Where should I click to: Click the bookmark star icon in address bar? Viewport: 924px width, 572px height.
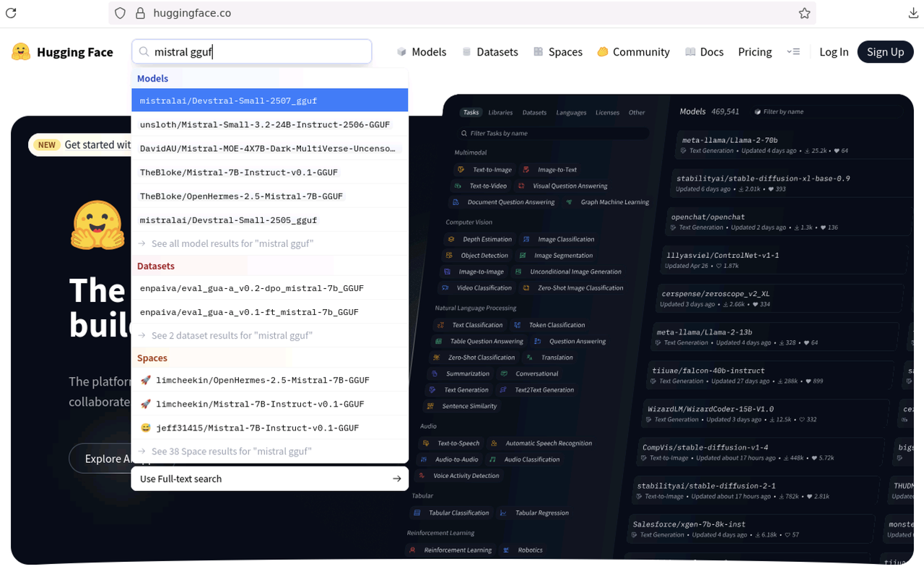804,13
